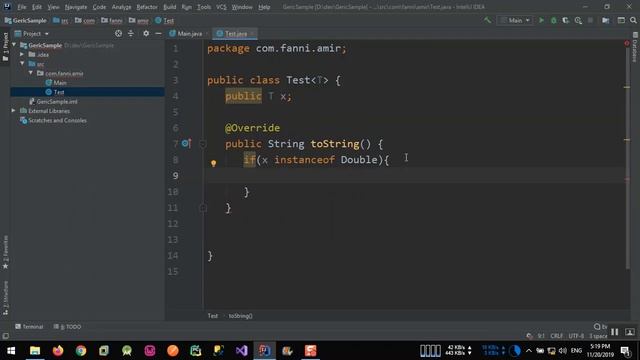The height and width of the screenshot is (360, 640).
Task: Open the Edit menu
Action: tap(37, 7)
